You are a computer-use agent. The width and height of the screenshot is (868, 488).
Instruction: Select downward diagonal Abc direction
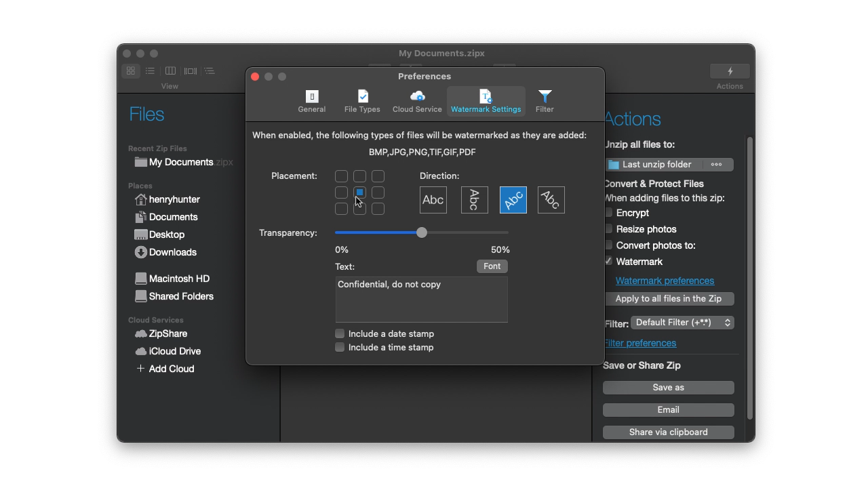(x=551, y=200)
